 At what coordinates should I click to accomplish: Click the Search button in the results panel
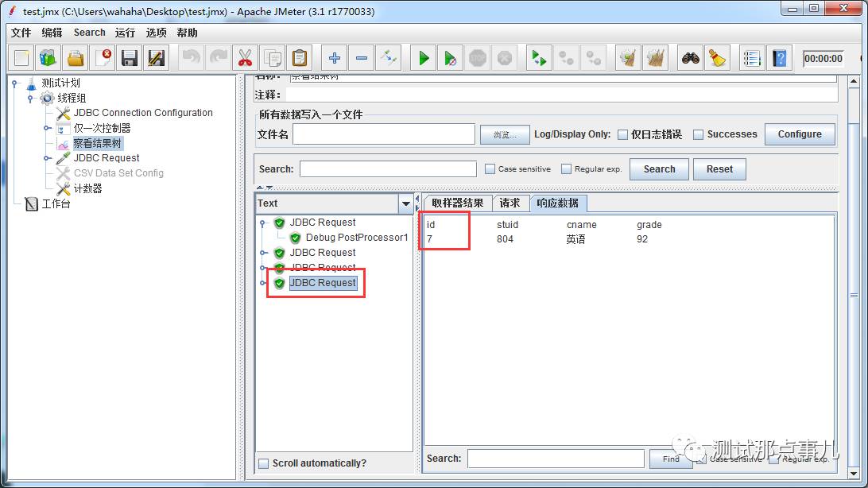tap(659, 168)
